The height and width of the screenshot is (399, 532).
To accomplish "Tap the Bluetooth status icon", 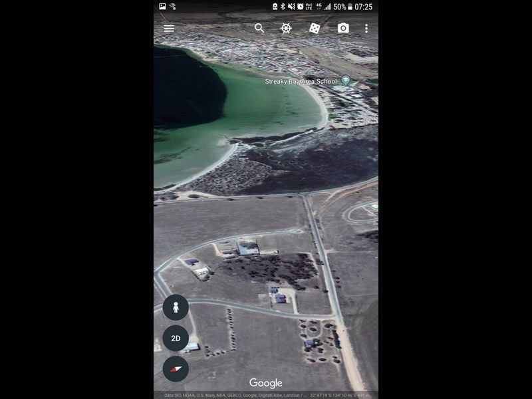I will [283, 7].
